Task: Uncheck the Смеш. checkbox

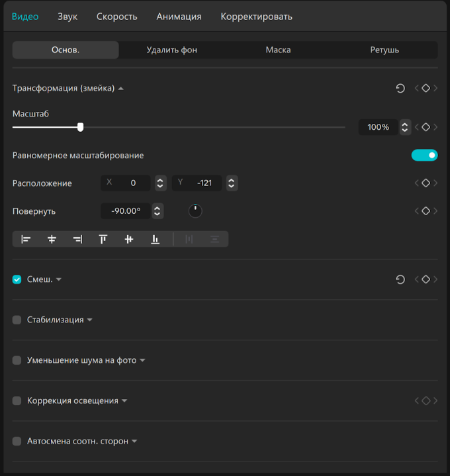Action: tap(17, 279)
